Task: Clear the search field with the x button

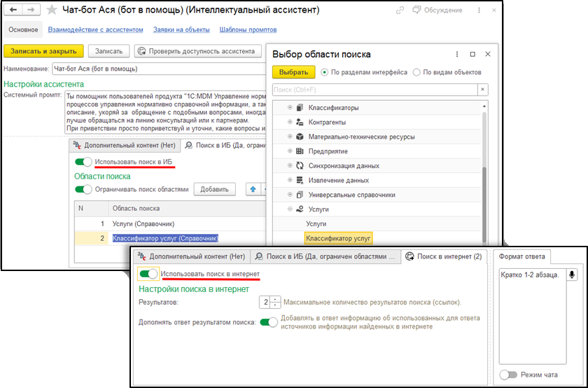Action: coord(482,90)
